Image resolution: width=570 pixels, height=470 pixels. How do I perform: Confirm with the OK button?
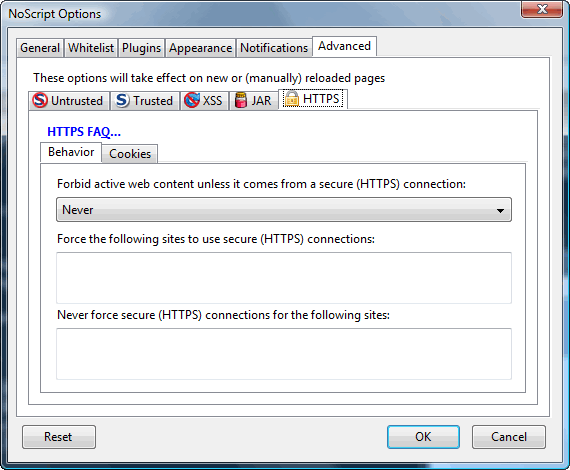(423, 437)
